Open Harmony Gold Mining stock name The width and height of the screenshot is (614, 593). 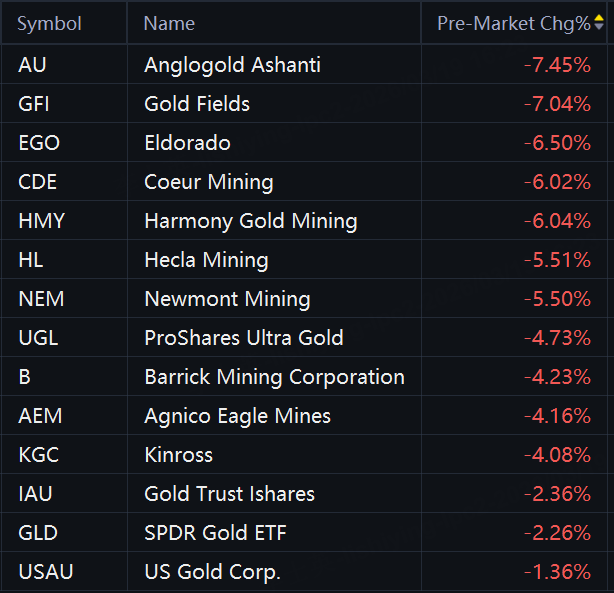250,221
